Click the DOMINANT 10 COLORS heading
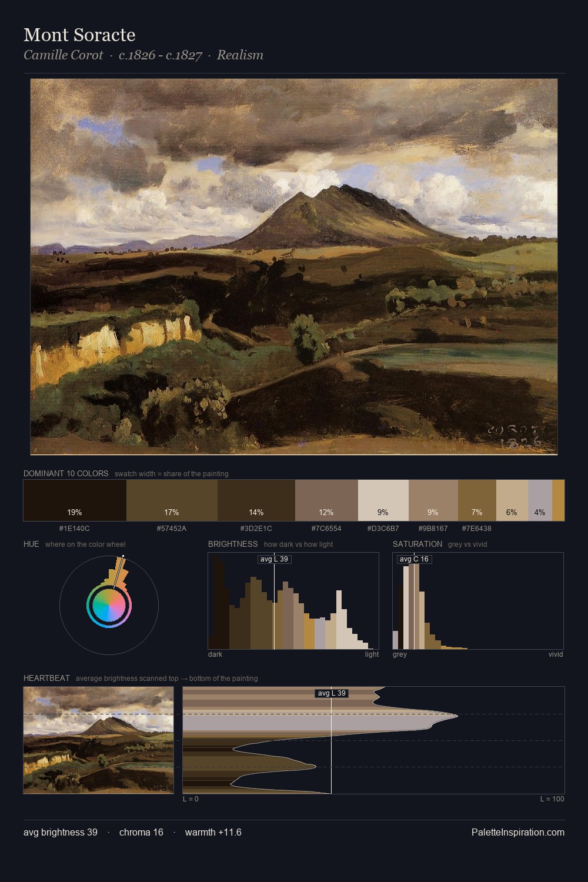588x882 pixels. click(66, 473)
